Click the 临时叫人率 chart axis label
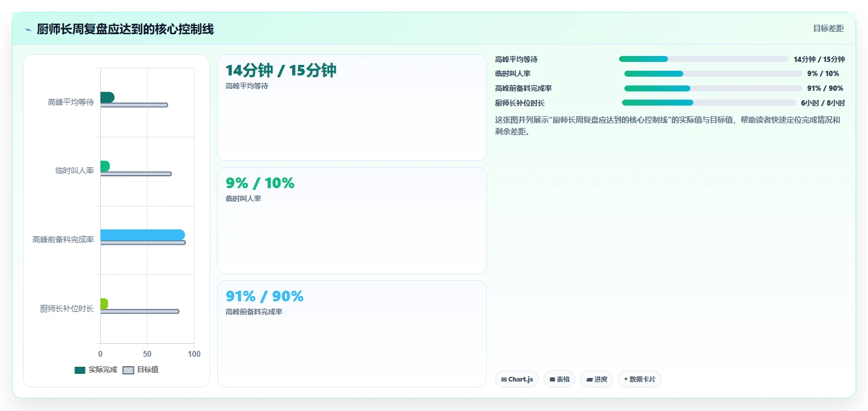The height and width of the screenshot is (411, 868). (75, 170)
